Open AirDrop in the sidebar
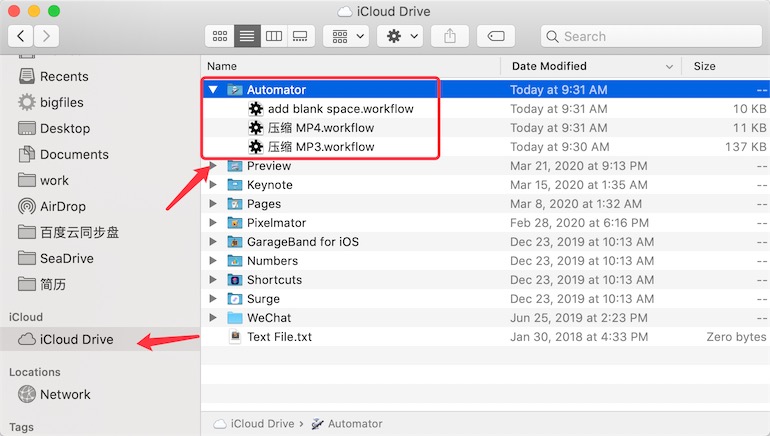 point(63,206)
